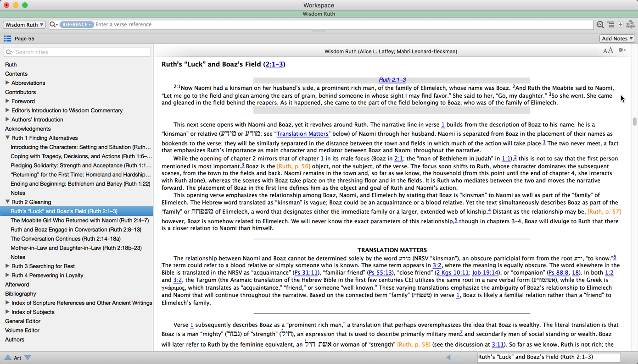Expand Ruth 3 Searching for Rest
This screenshot has height=364, width=638.
(7, 266)
